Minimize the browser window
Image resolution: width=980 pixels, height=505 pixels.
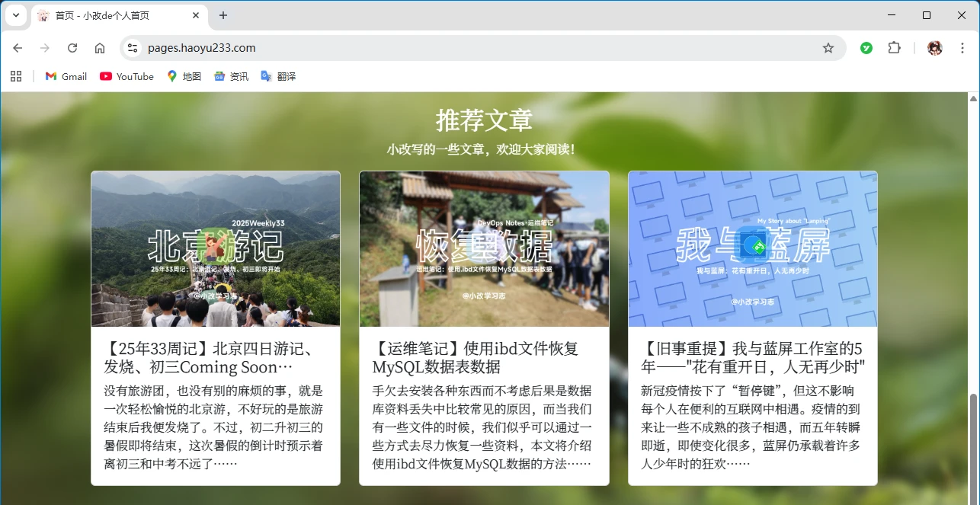892,15
